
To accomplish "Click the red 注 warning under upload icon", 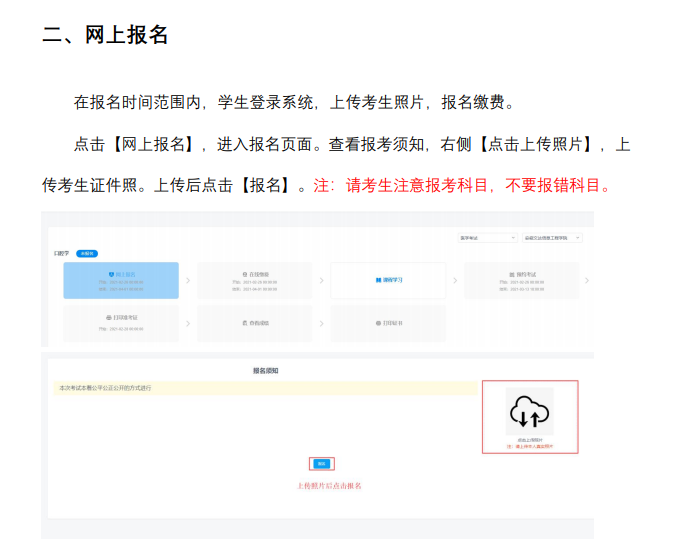I will [x=529, y=445].
